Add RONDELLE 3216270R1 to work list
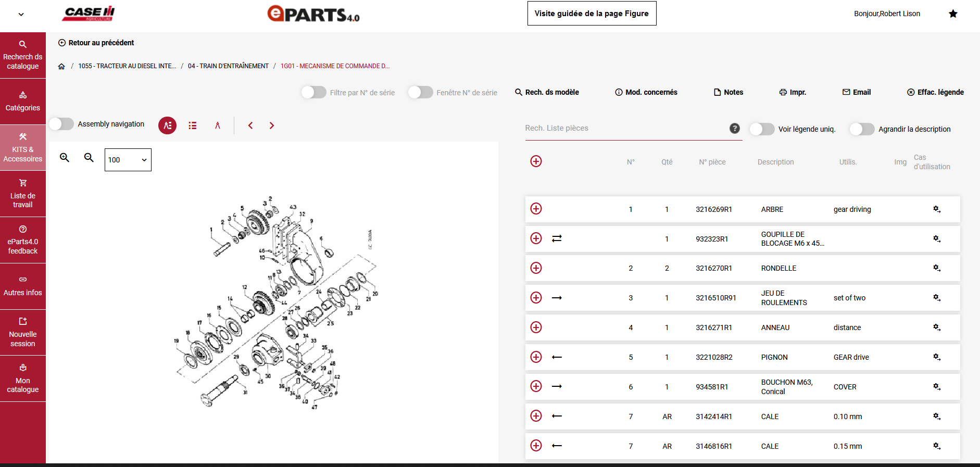Viewport: 980px width, 467px height. pyautogui.click(x=536, y=268)
